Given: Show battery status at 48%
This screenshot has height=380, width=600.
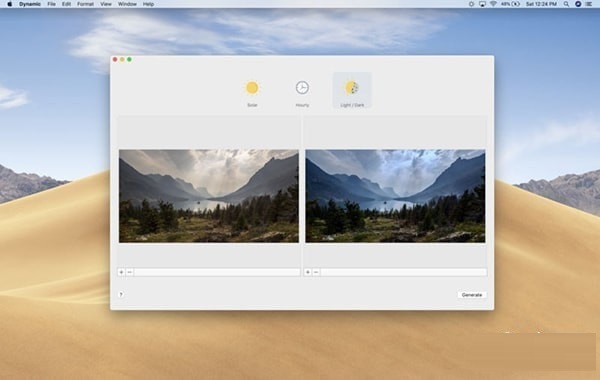Looking at the screenshot, I should point(510,4).
